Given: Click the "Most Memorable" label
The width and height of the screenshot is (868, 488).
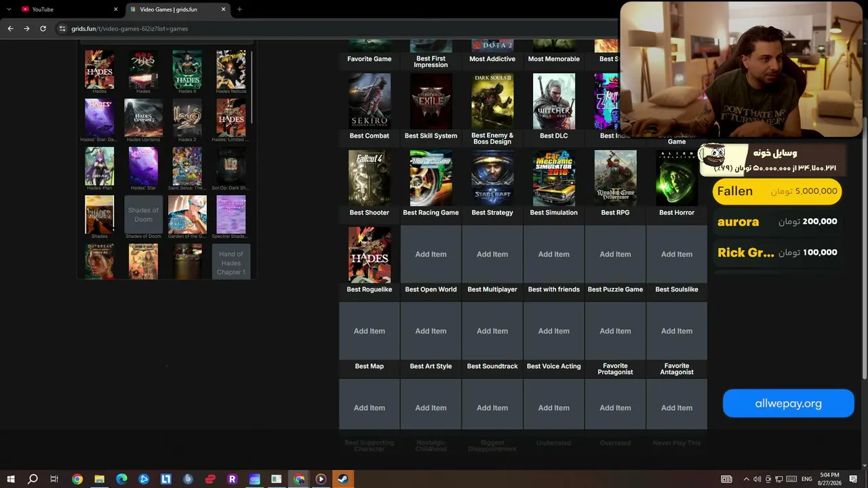Looking at the screenshot, I should (554, 59).
